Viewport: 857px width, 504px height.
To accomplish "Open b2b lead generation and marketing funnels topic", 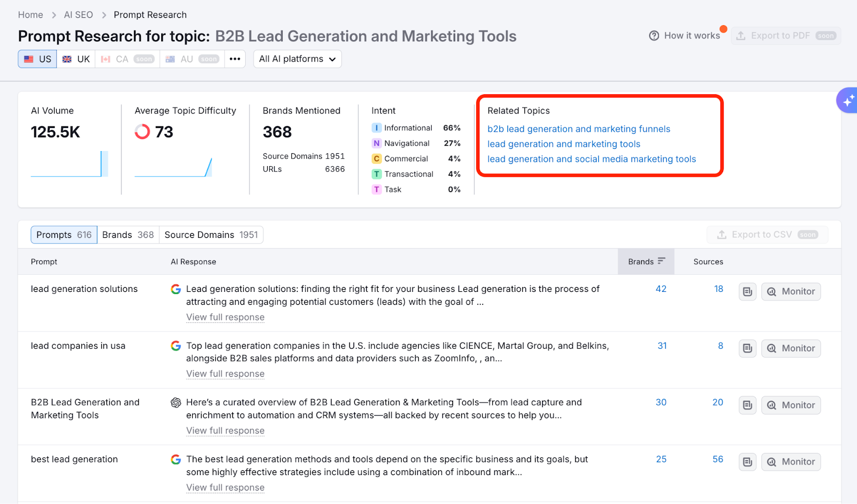I will tap(578, 129).
